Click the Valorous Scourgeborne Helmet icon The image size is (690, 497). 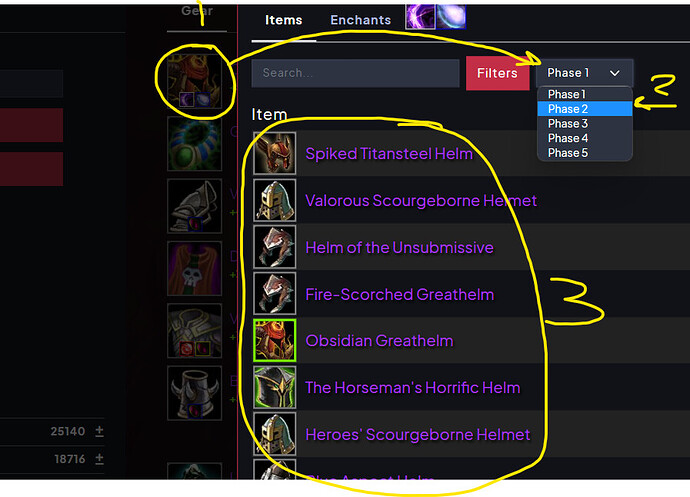point(275,200)
